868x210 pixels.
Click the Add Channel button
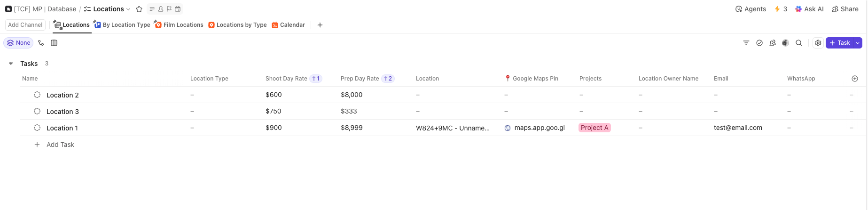click(x=25, y=25)
